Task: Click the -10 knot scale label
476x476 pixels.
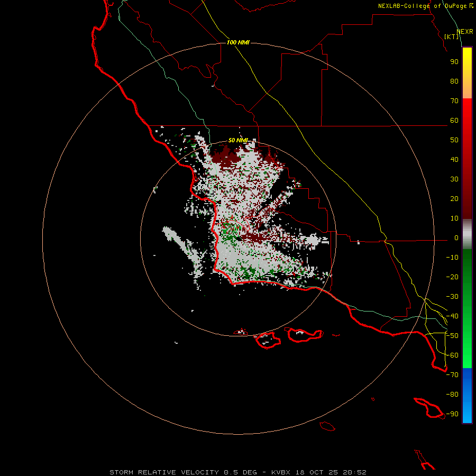Action: coord(452,258)
